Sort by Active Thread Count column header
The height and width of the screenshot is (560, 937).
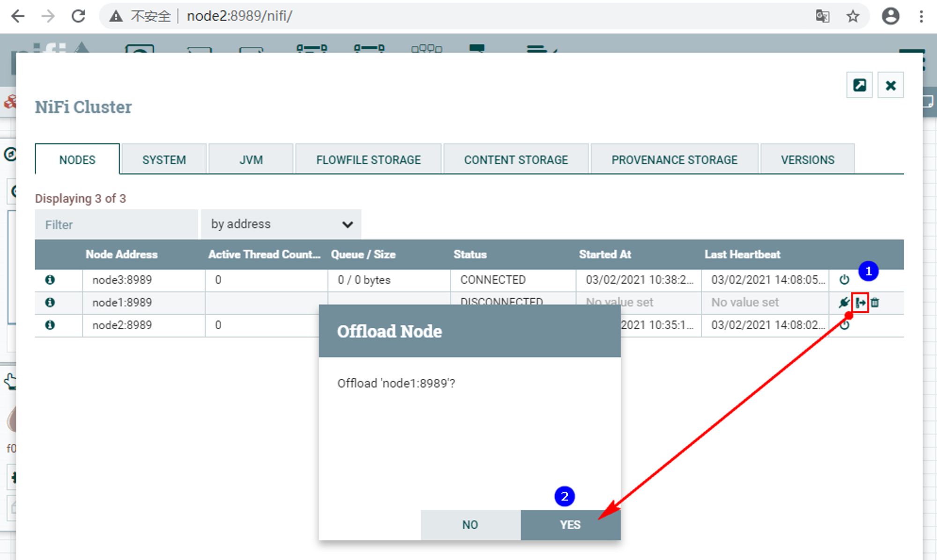pos(265,254)
